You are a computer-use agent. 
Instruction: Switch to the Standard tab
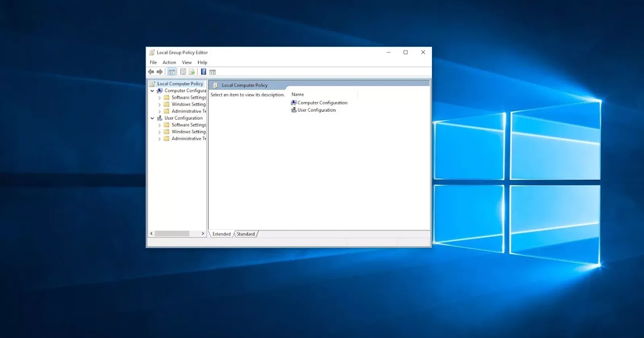(246, 234)
